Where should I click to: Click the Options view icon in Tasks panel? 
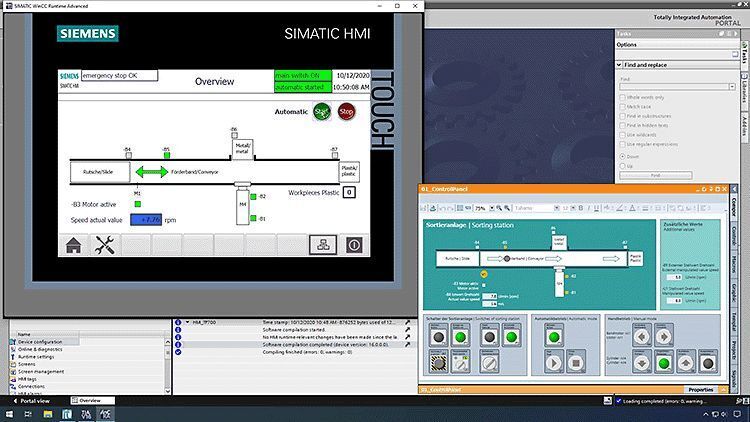coord(735,55)
